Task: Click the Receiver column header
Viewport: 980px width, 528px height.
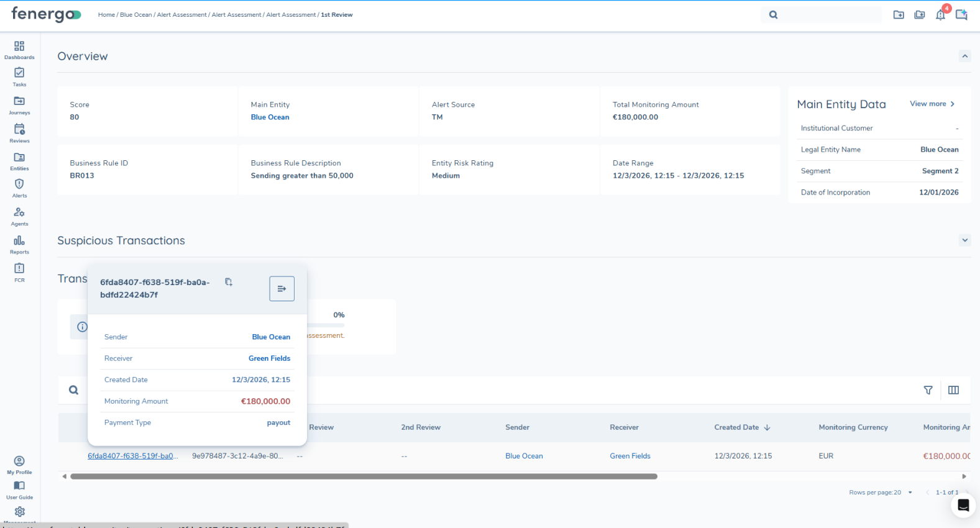Action: (624, 427)
